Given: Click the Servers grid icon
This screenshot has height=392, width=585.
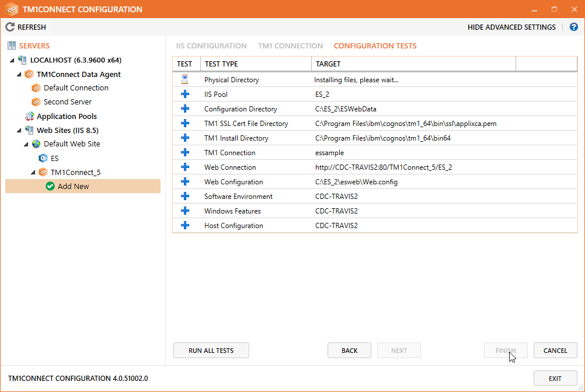Looking at the screenshot, I should click(12, 45).
